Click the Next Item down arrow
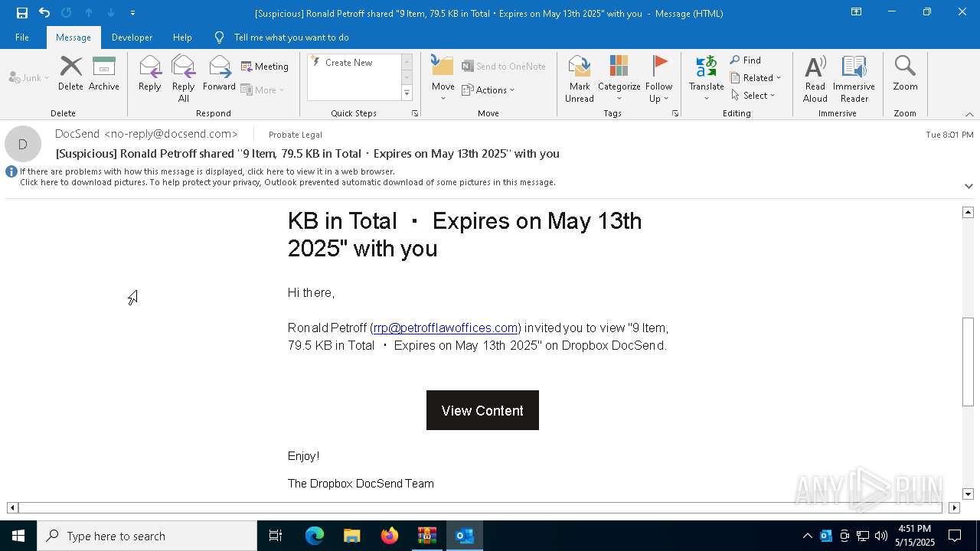Image resolution: width=980 pixels, height=551 pixels. [x=111, y=13]
